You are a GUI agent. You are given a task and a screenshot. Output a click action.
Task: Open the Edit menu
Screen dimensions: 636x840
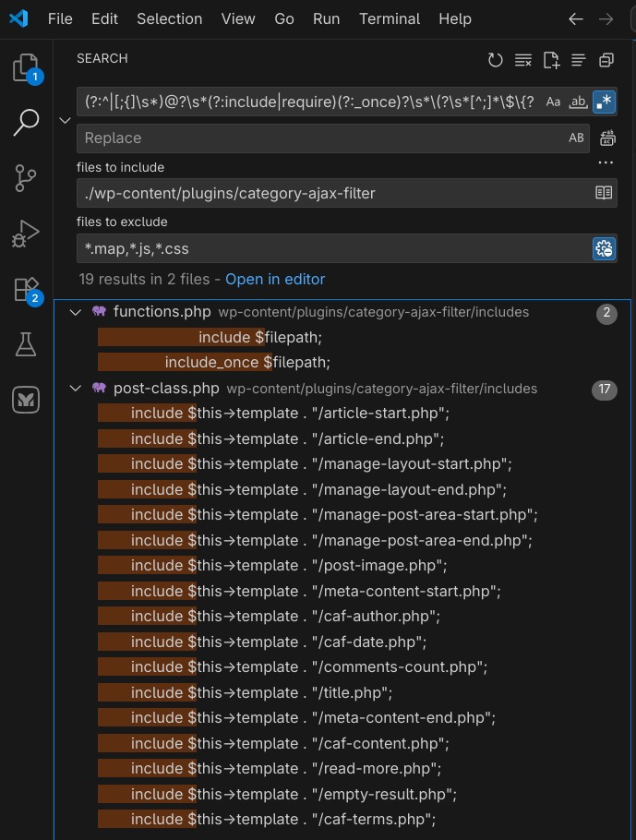tap(104, 18)
